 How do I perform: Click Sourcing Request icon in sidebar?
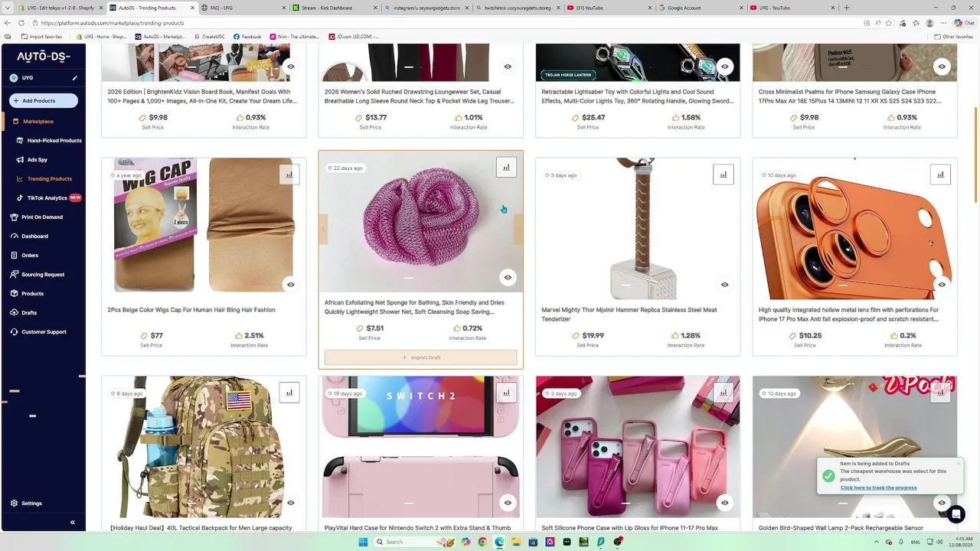point(15,274)
